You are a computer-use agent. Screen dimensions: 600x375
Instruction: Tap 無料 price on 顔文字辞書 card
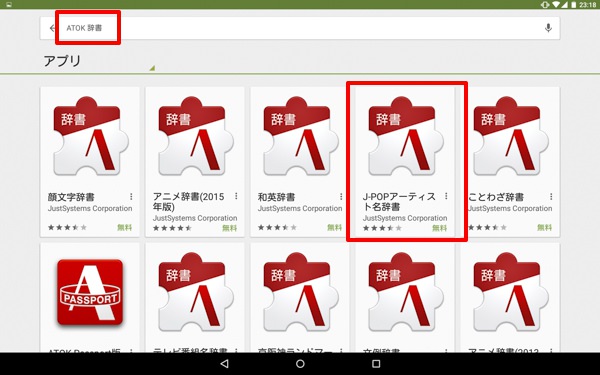(124, 228)
